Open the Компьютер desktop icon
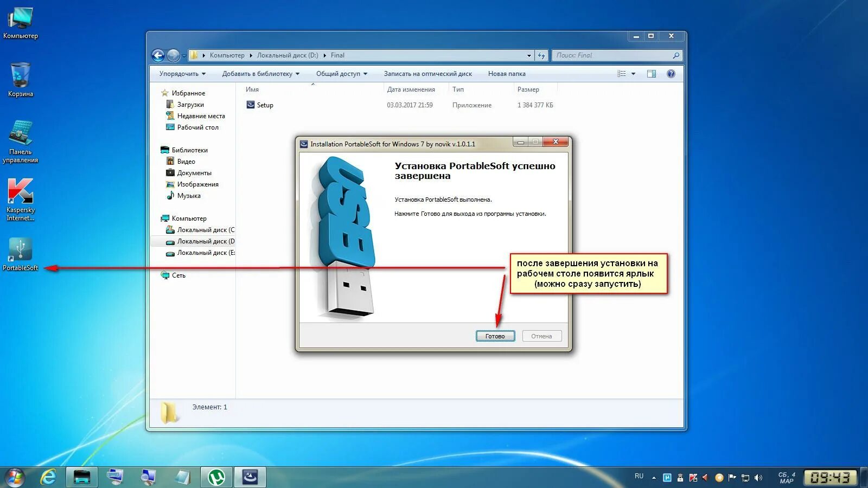Image resolution: width=868 pixels, height=488 pixels. (x=21, y=23)
